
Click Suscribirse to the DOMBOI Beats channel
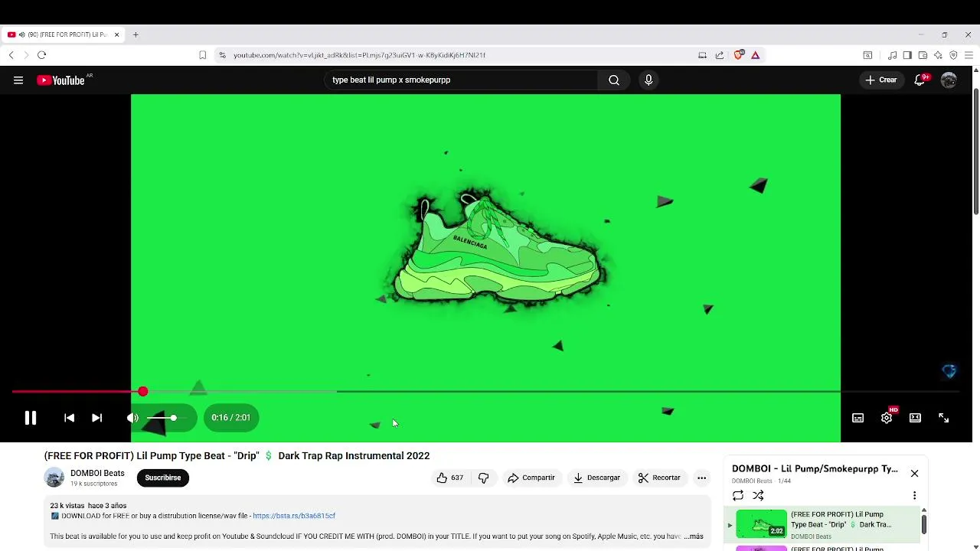pyautogui.click(x=163, y=478)
